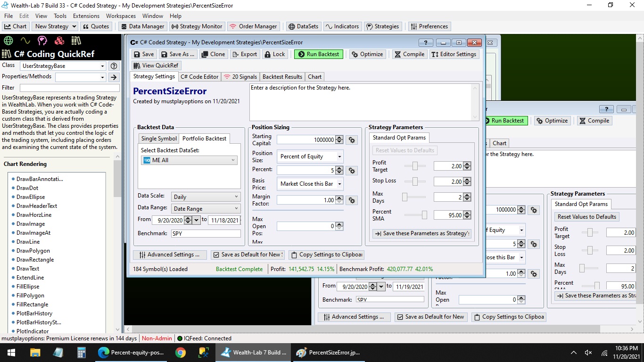Click the Compile button
The image size is (644, 362).
coord(409,54)
